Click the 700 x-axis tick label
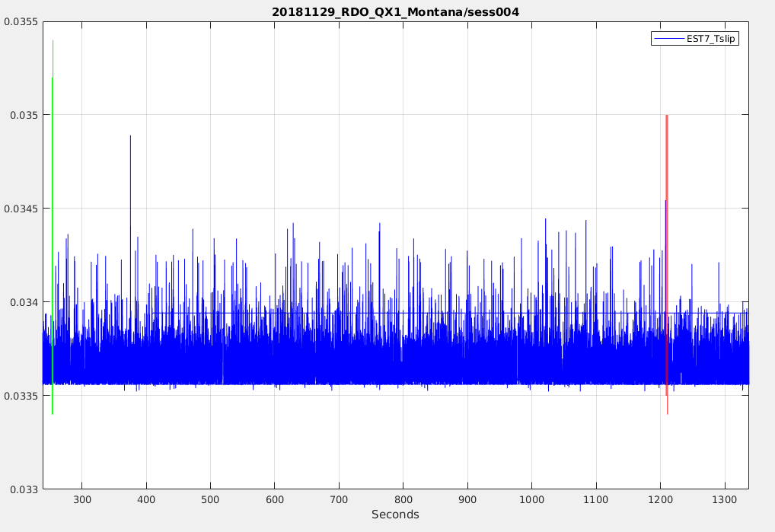 pyautogui.click(x=339, y=499)
